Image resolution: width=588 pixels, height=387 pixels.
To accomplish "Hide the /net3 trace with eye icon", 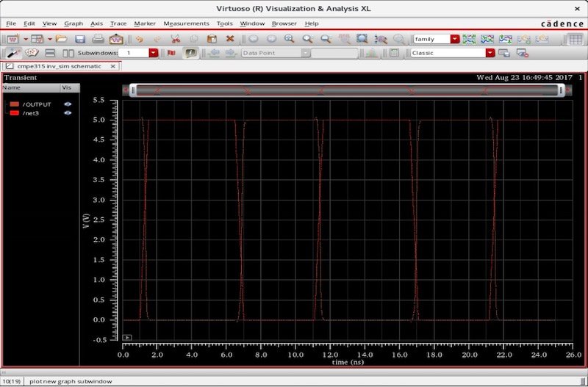I will coord(68,113).
